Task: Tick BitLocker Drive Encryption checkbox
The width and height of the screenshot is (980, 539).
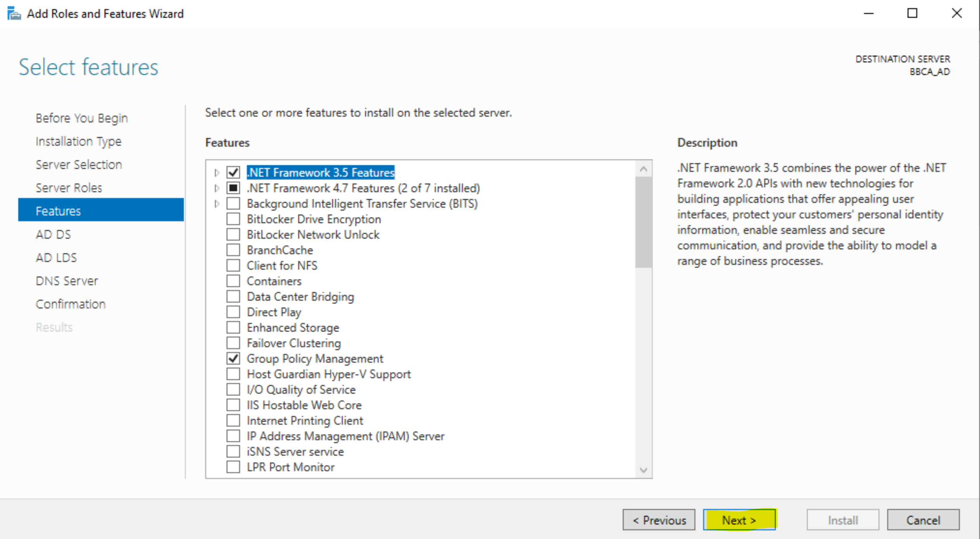Action: coord(233,219)
